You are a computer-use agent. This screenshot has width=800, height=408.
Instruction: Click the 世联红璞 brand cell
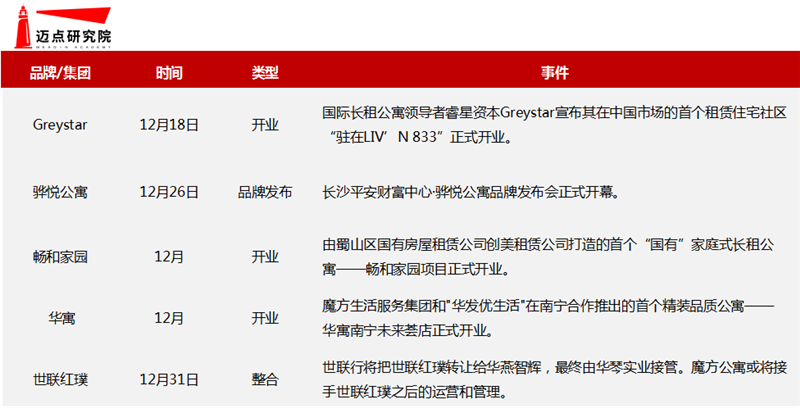[60, 379]
